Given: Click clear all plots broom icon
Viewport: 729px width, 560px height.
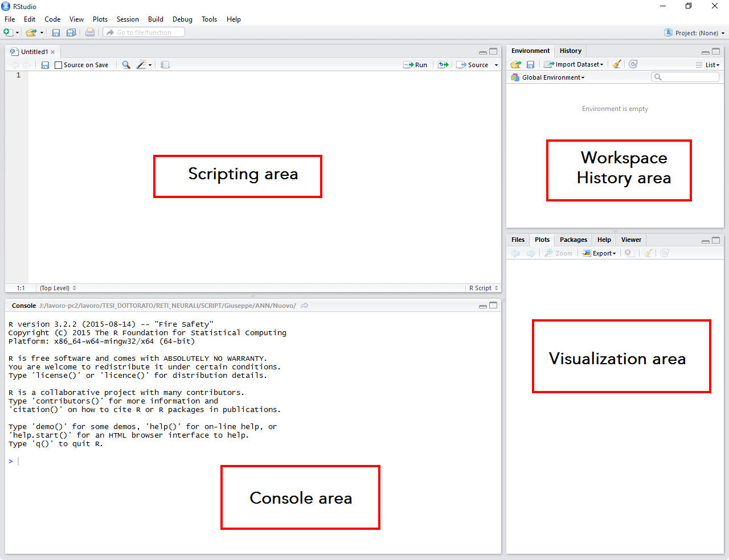Looking at the screenshot, I should click(x=648, y=253).
